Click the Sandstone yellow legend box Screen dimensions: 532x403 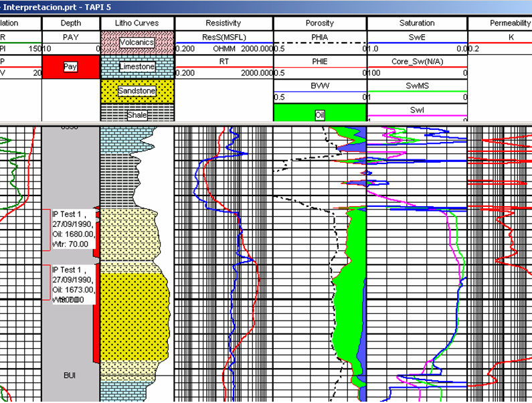(137, 91)
